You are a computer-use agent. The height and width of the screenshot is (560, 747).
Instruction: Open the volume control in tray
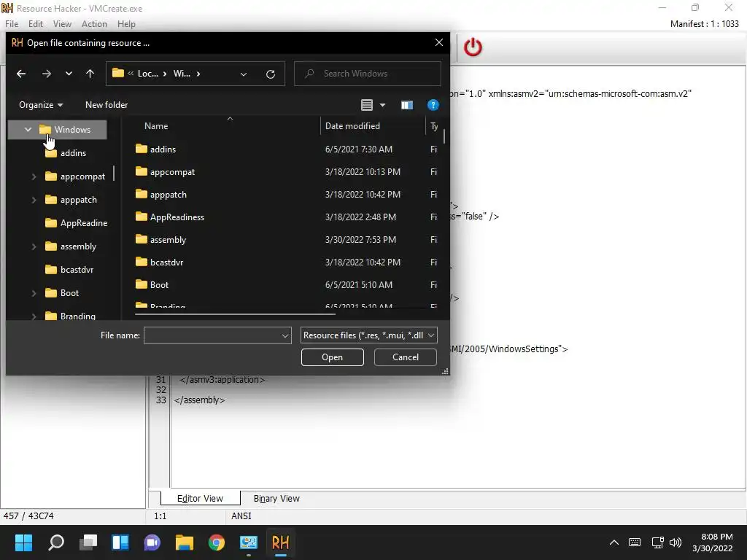675,542
